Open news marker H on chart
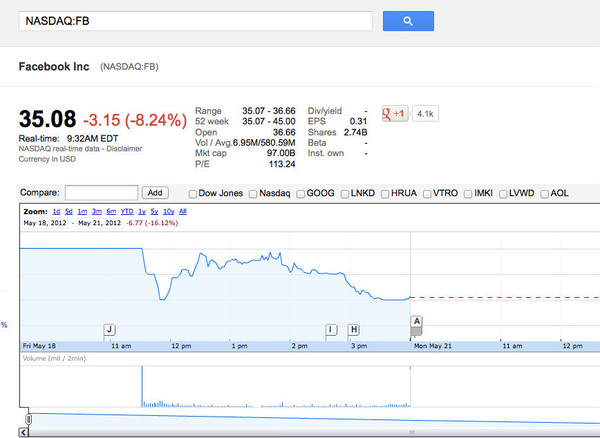 354,329
